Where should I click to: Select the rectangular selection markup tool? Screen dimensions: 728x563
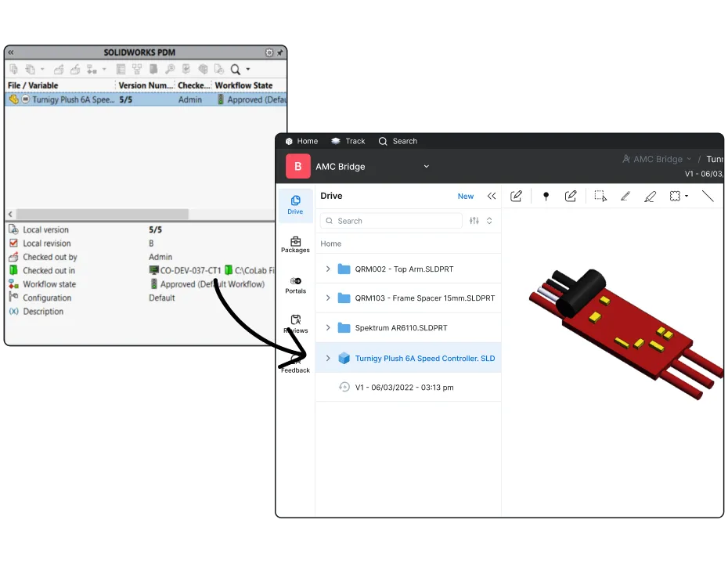tap(600, 196)
